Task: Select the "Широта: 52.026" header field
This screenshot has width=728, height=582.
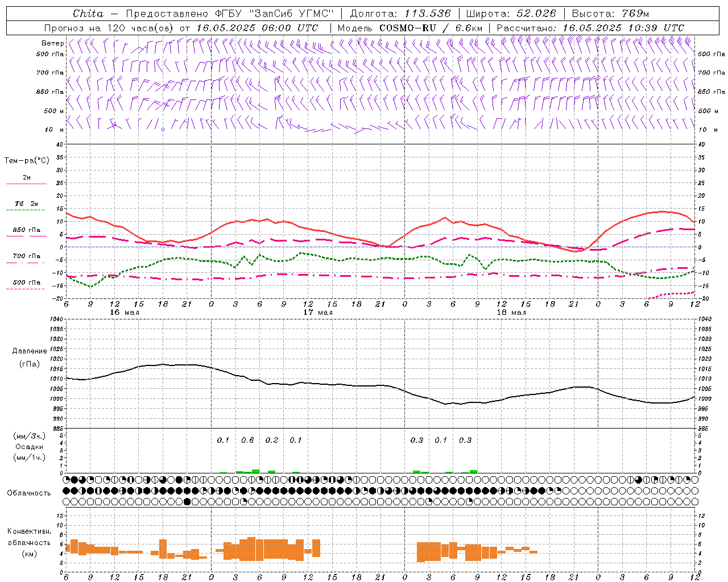Action: click(511, 14)
